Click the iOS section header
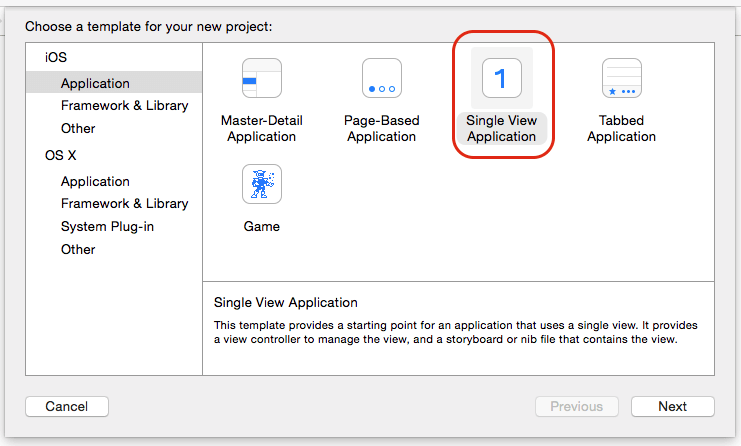This screenshot has width=741, height=446. pyautogui.click(x=56, y=57)
